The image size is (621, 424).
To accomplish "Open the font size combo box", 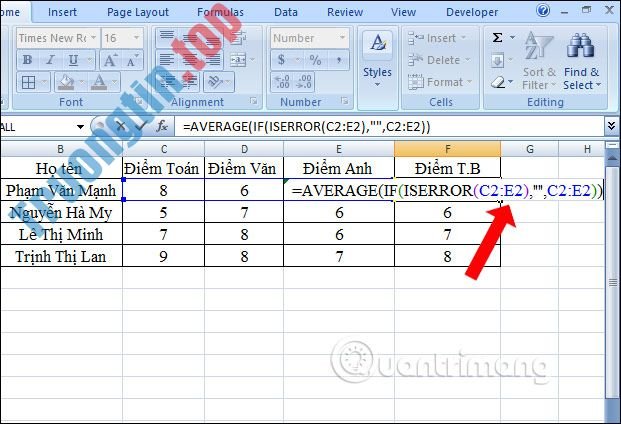I will click(122, 38).
